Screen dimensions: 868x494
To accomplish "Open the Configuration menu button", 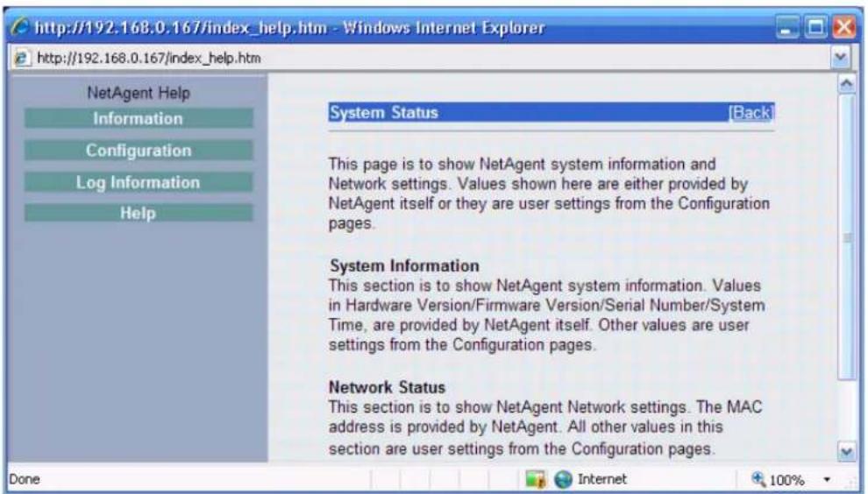I will [139, 151].
